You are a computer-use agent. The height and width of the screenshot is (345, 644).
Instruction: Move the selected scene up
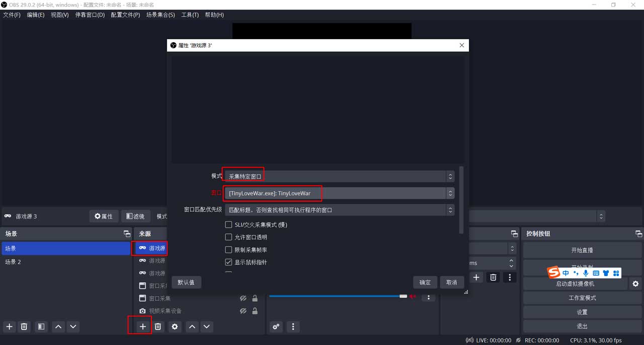point(58,326)
